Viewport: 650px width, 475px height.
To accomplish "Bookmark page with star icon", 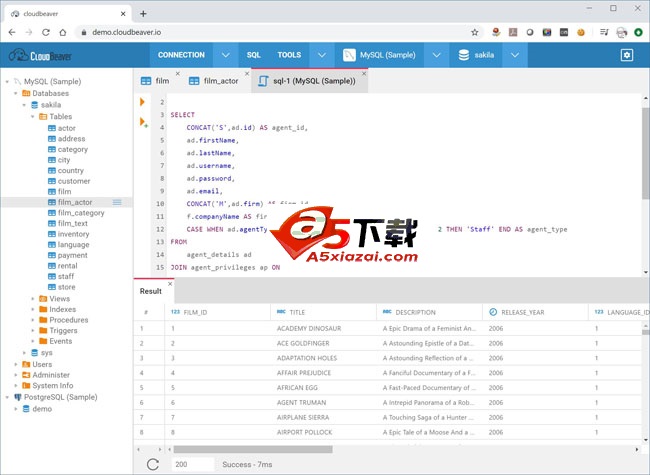I will coord(475,32).
